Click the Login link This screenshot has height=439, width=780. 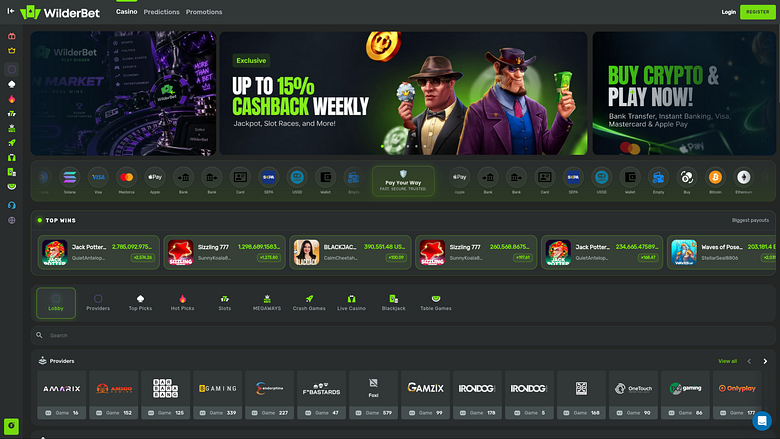coord(728,12)
